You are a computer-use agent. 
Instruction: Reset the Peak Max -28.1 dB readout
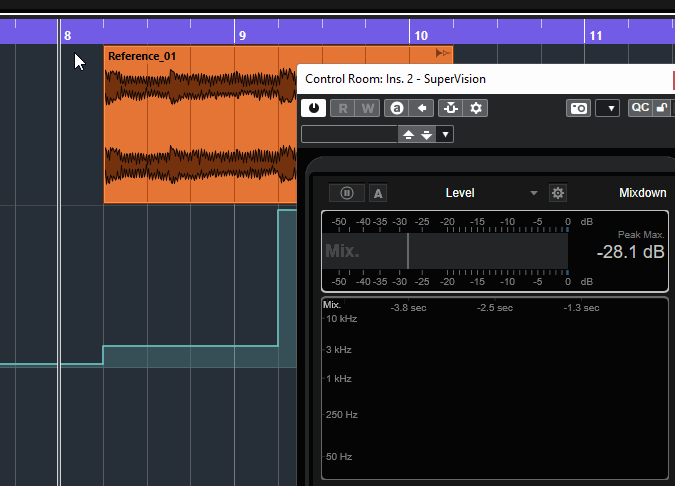[x=630, y=252]
